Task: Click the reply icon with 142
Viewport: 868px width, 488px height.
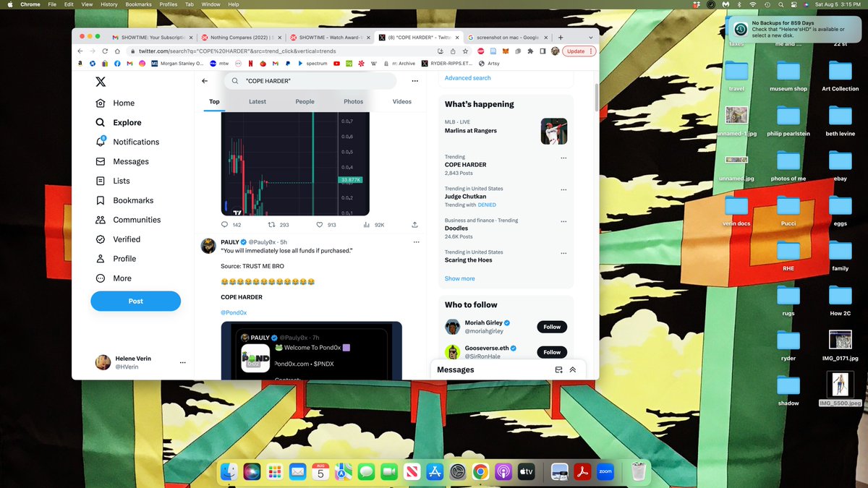Action: pos(225,225)
